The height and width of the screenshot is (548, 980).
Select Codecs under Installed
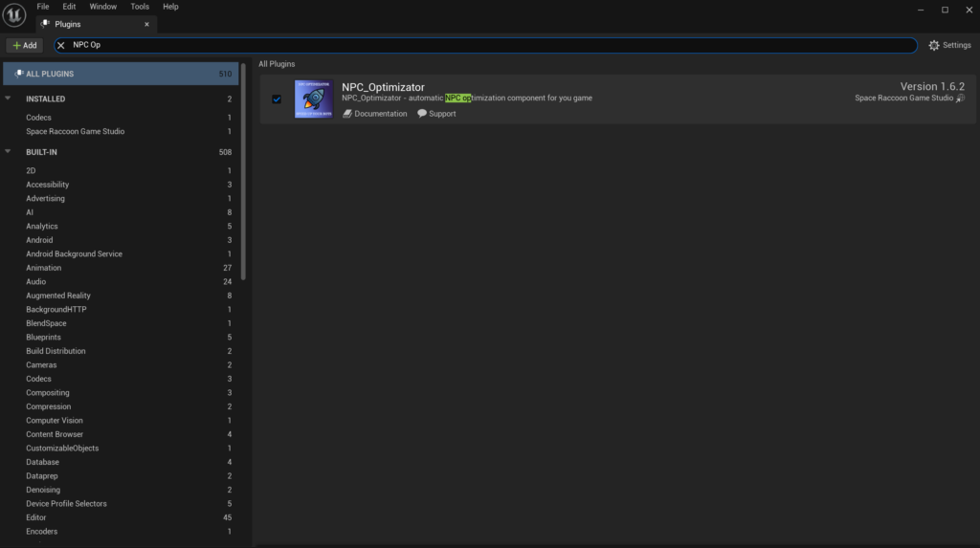(x=121, y=118)
